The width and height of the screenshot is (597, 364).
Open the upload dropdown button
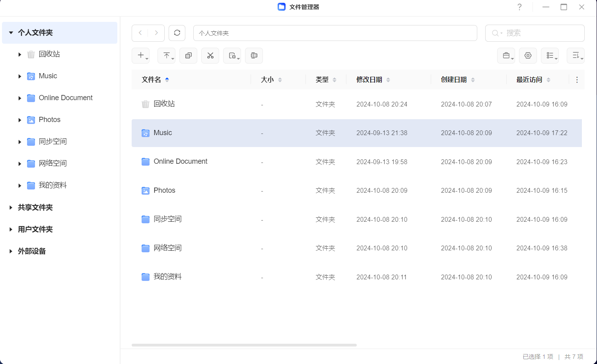pyautogui.click(x=166, y=56)
